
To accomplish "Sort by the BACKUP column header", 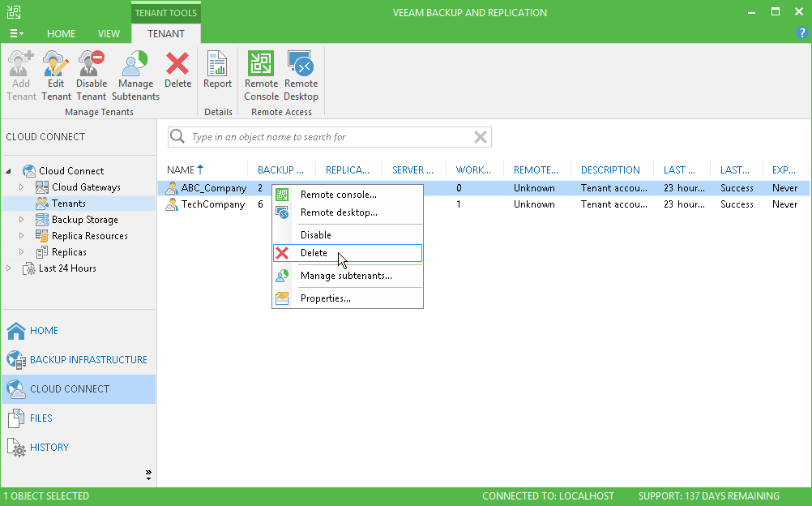I will (x=280, y=169).
